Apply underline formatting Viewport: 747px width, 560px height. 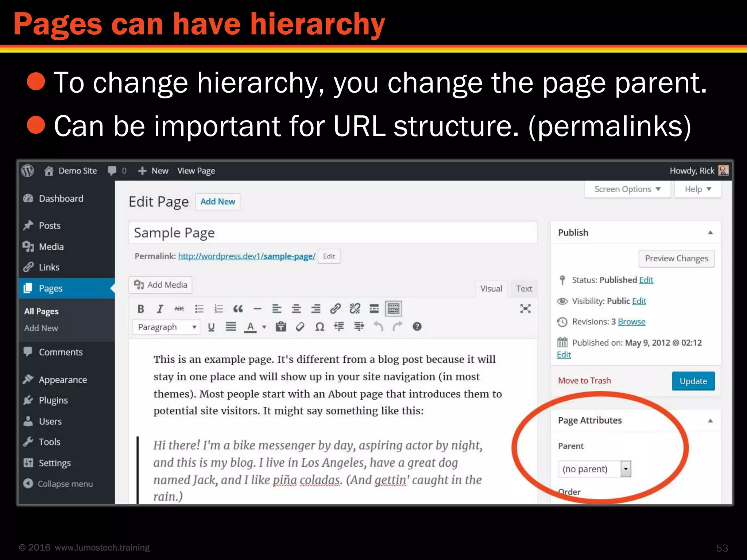(x=211, y=327)
